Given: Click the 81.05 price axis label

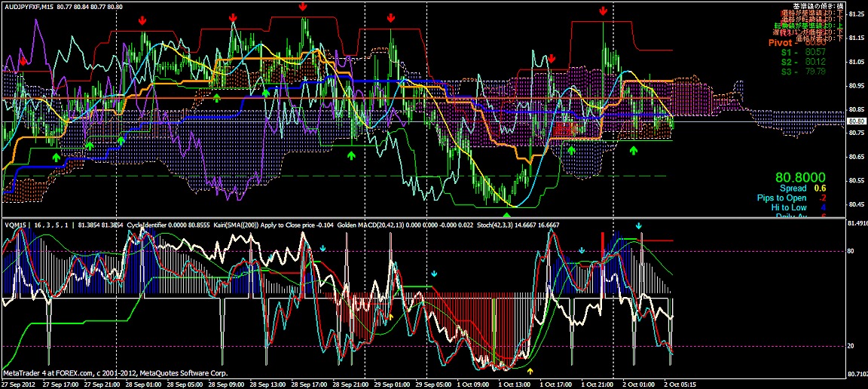Looking at the screenshot, I should [857, 62].
